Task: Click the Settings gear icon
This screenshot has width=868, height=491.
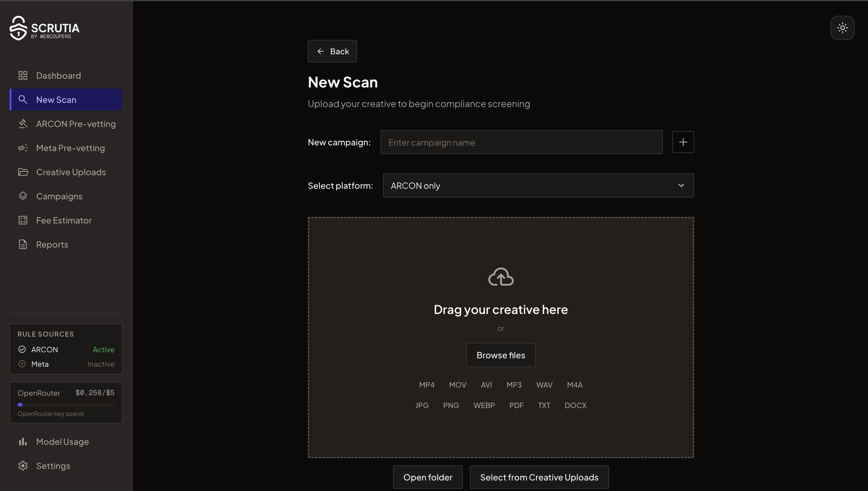Action: tap(23, 466)
